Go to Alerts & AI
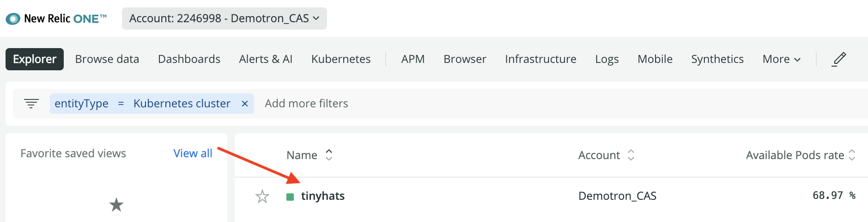Image resolution: width=868 pixels, height=222 pixels. pyautogui.click(x=266, y=59)
